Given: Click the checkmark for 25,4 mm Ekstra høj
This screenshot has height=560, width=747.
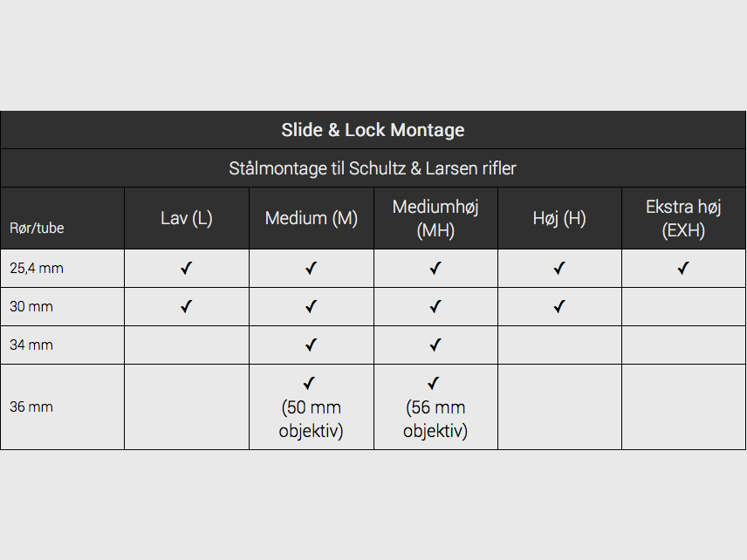Looking at the screenshot, I should (683, 268).
